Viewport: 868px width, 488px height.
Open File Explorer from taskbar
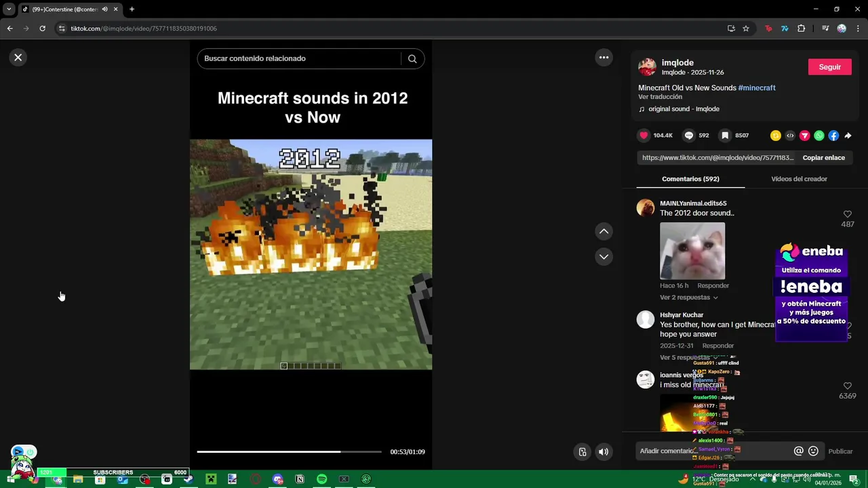(78, 479)
